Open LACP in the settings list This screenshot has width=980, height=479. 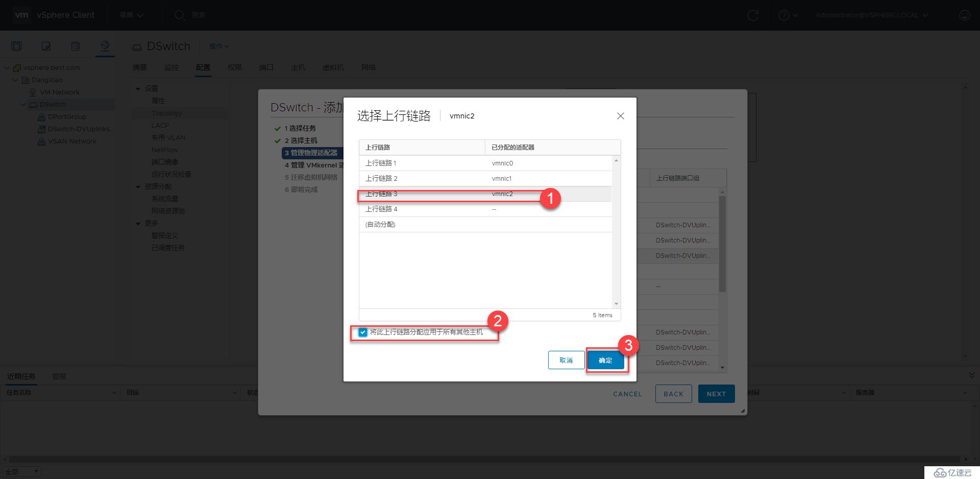pyautogui.click(x=160, y=126)
